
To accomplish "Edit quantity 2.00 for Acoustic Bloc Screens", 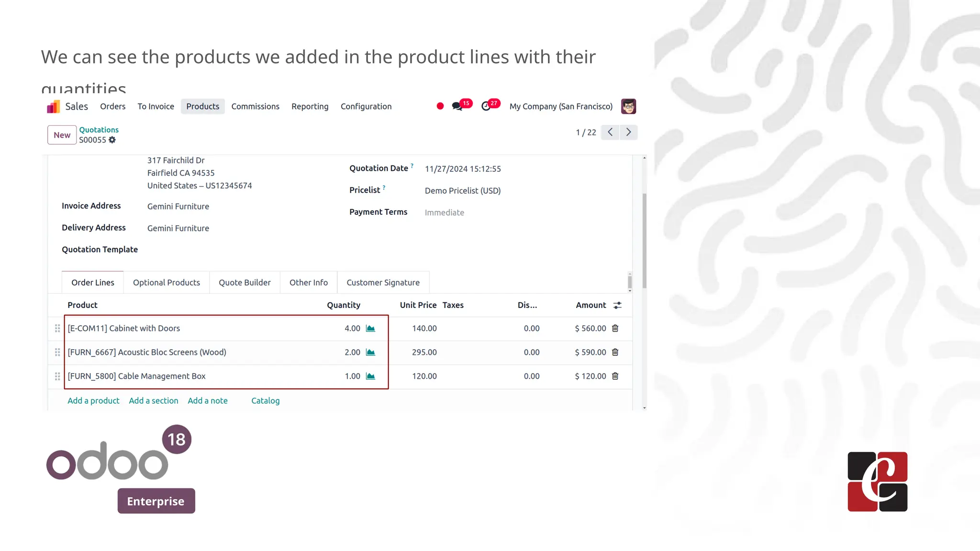I will [x=352, y=352].
